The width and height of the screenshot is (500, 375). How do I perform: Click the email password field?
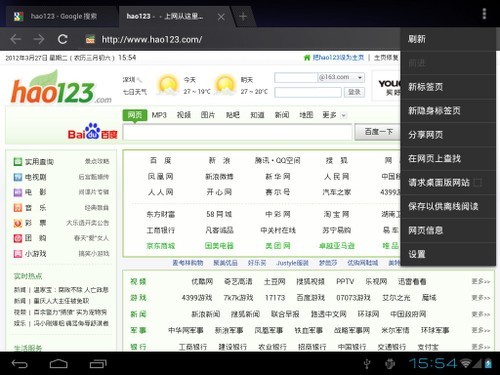point(308,92)
